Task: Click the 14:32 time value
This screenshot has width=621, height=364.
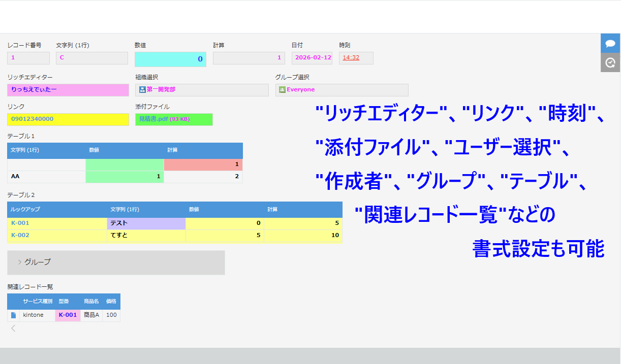Action: click(351, 58)
